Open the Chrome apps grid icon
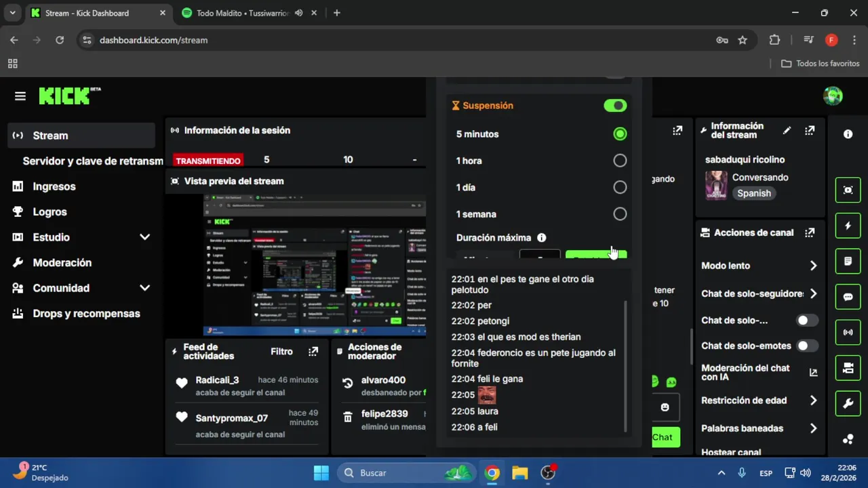The width and height of the screenshot is (868, 488). coord(12,64)
